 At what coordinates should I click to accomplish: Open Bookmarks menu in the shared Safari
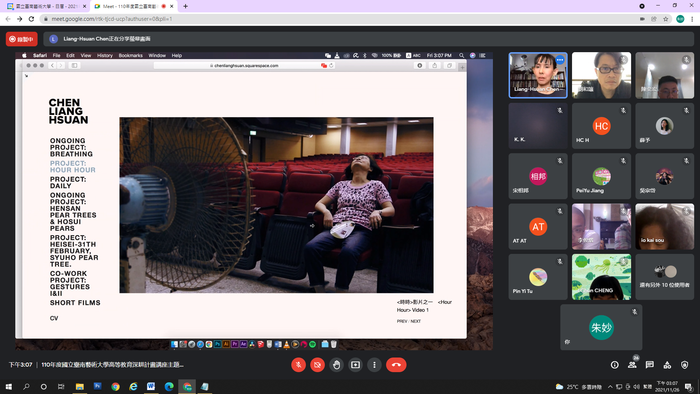[130, 55]
